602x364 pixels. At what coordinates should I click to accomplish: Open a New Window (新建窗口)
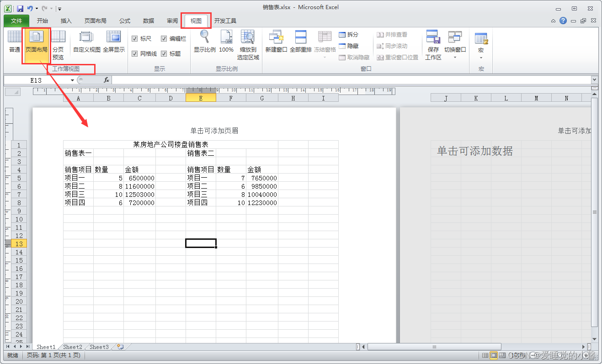click(x=276, y=41)
